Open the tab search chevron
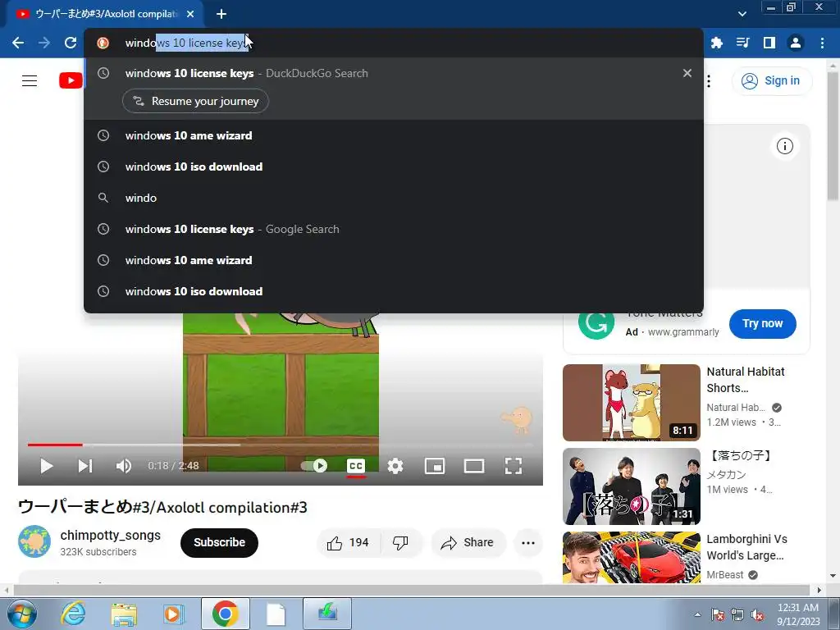This screenshot has height=630, width=840. click(742, 14)
